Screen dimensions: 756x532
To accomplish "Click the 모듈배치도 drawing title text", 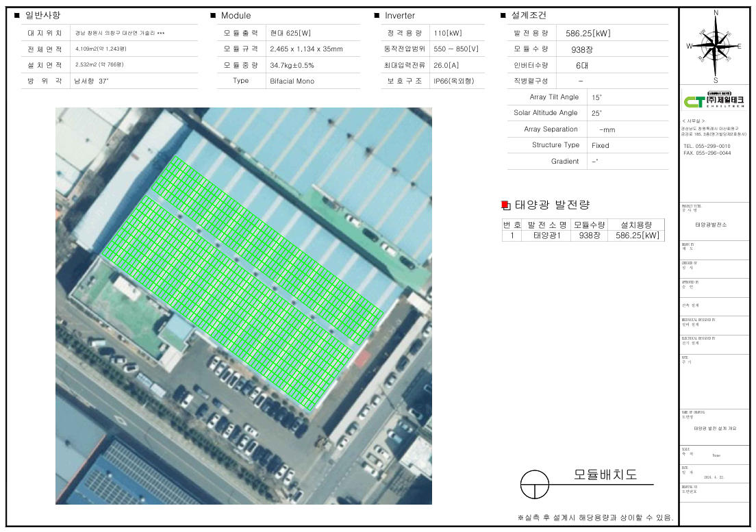I will click(605, 474).
